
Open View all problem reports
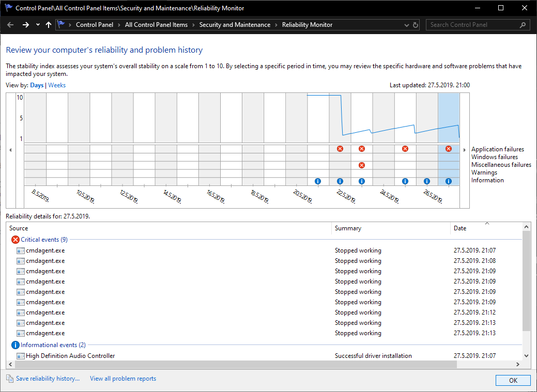pos(123,379)
